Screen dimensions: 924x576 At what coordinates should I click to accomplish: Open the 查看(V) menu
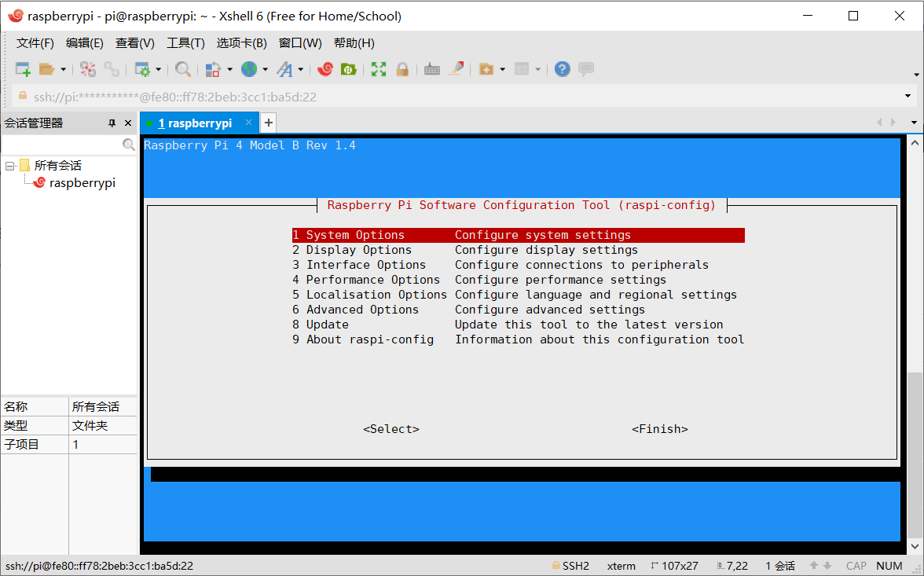[x=135, y=43]
